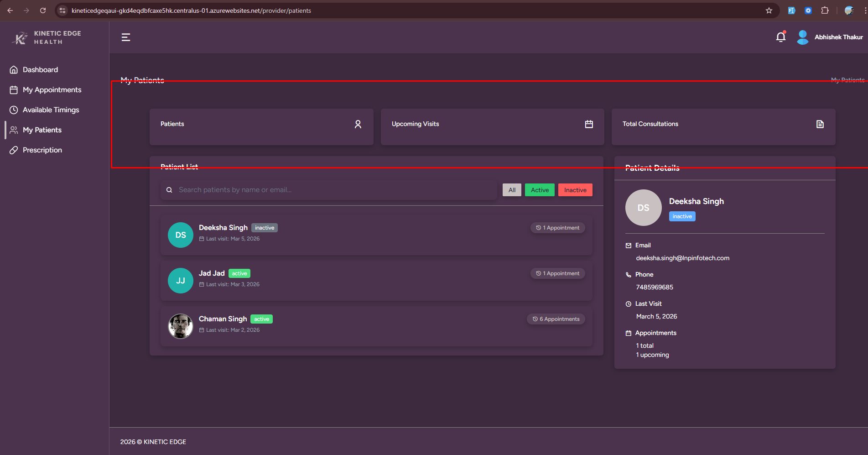
Task: Open the Abhishek Thakur profile menu
Action: click(838, 37)
